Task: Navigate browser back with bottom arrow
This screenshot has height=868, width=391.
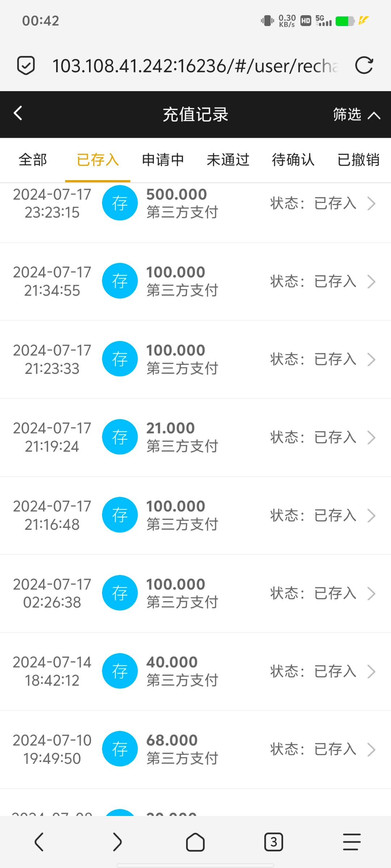Action: point(39,842)
